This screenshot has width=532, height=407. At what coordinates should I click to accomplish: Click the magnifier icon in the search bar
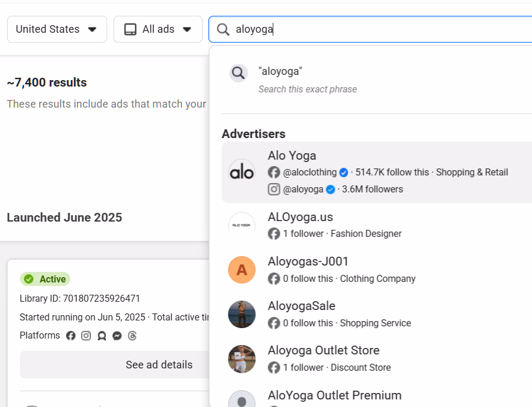pyautogui.click(x=223, y=29)
